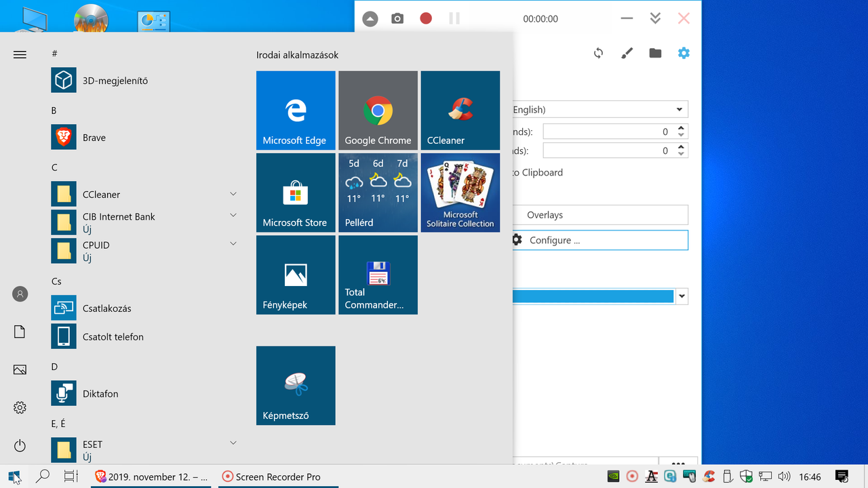Open the power icon in the Start menu
The height and width of the screenshot is (488, 868).
[20, 445]
